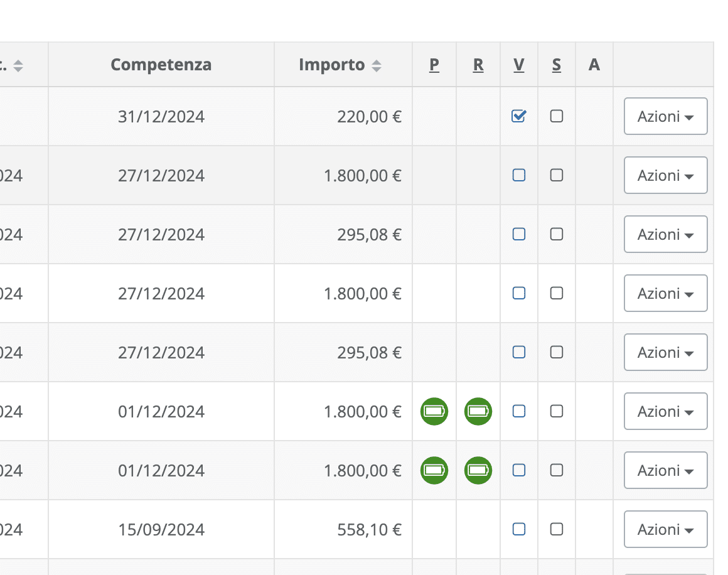Viewport: 728px width, 575px height.
Task: Tick S checkbox in the 15/09/2024 row
Action: coord(556,529)
